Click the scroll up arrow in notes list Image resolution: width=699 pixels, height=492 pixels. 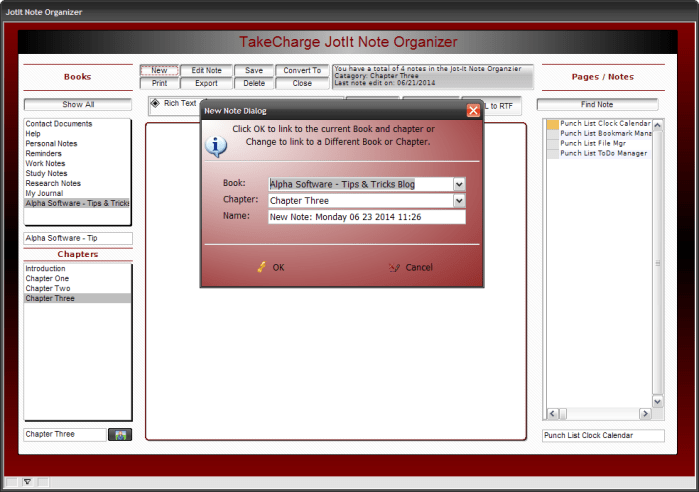pos(658,125)
